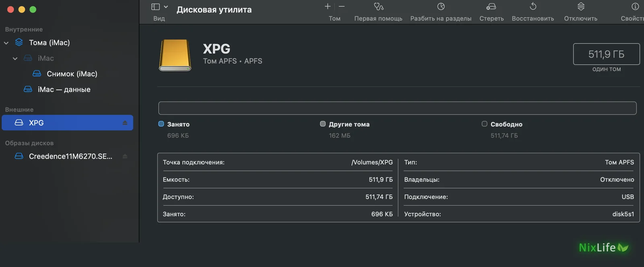Viewport: 644px width, 267px height.
Task: Click the Владельцы Отключено value
Action: pos(617,180)
